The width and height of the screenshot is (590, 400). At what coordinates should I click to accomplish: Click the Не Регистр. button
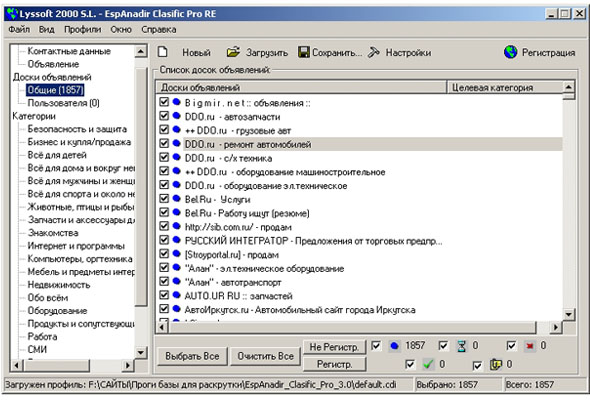[334, 347]
